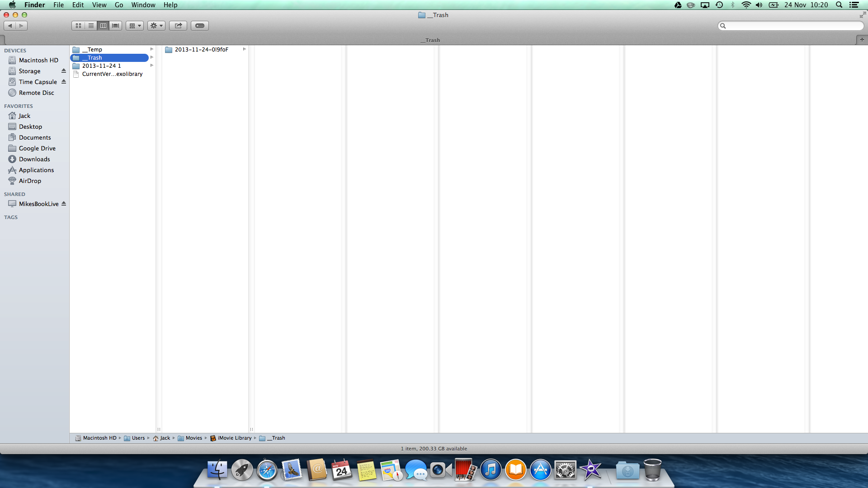This screenshot has height=488, width=868.
Task: Switch to list view in toolbar
Action: pyautogui.click(x=91, y=26)
